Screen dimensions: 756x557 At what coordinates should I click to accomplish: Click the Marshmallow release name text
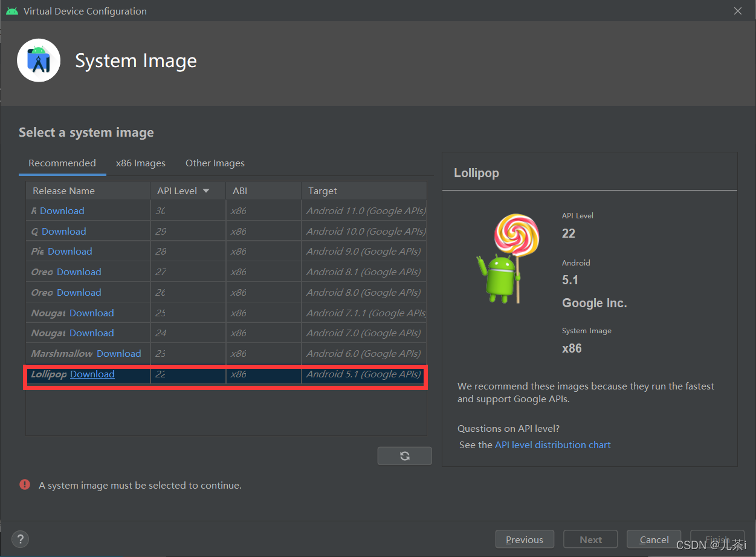click(62, 354)
